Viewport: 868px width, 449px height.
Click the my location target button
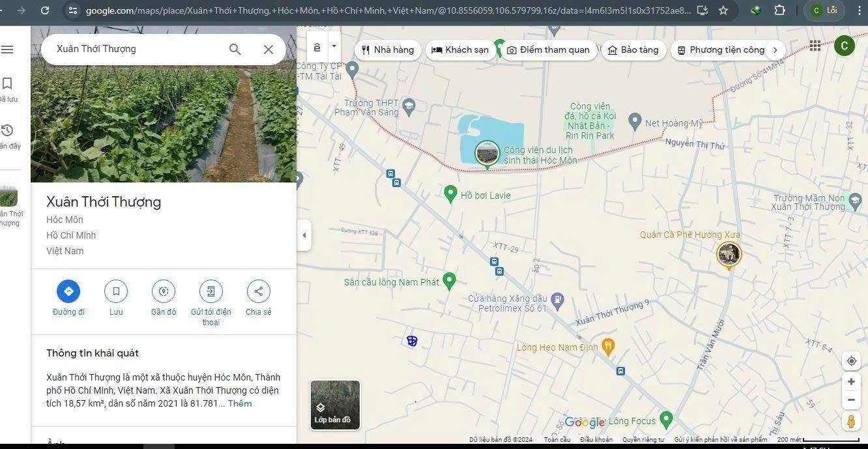[x=851, y=361]
